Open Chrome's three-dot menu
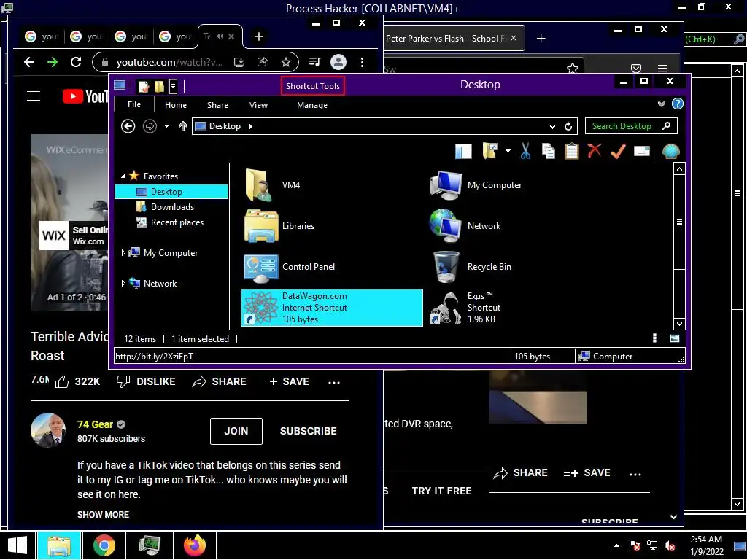This screenshot has height=560, width=747. point(362,62)
